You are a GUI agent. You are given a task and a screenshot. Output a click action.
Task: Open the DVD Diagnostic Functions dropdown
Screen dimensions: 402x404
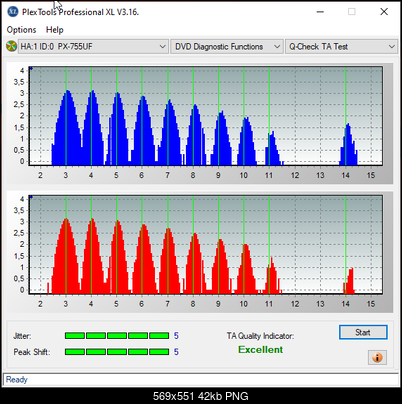coord(226,46)
